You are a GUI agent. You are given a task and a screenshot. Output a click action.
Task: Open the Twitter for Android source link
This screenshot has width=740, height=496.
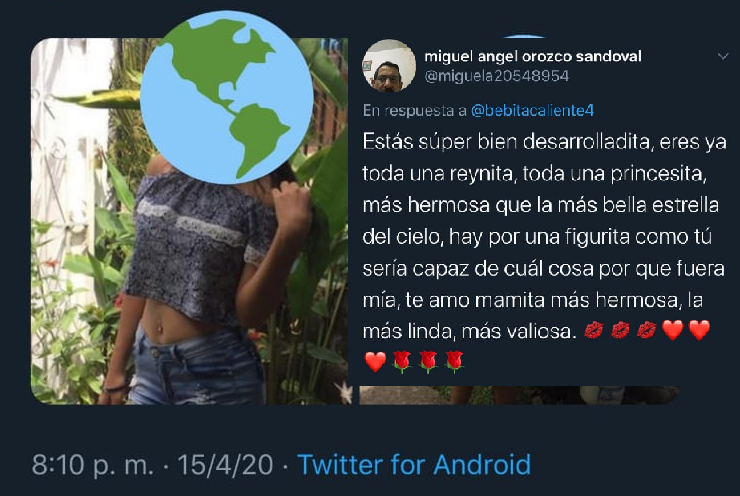414,464
